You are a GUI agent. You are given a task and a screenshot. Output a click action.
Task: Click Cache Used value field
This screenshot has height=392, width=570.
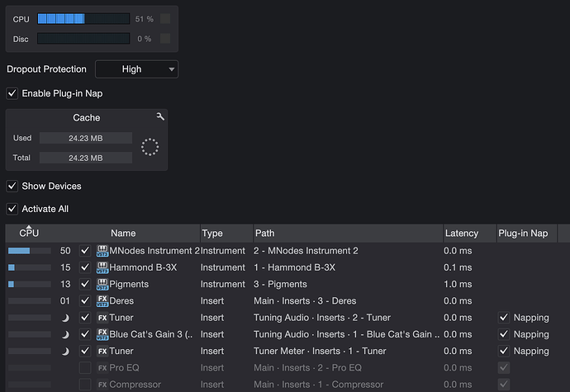[x=86, y=138]
